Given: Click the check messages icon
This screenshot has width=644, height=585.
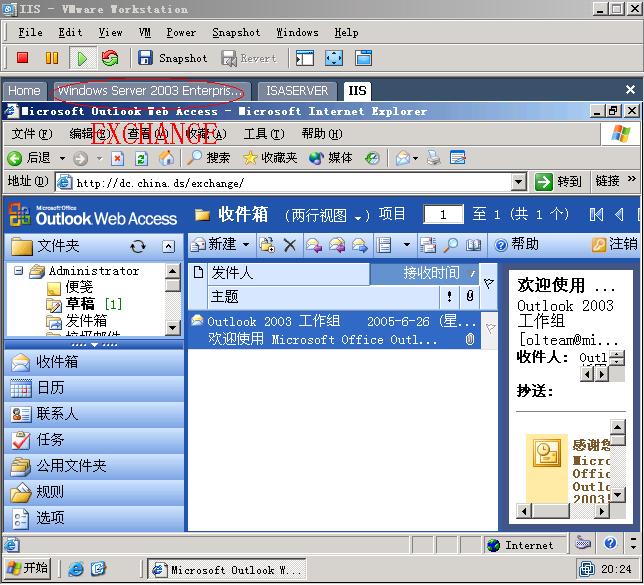Looking at the screenshot, I should [x=428, y=245].
